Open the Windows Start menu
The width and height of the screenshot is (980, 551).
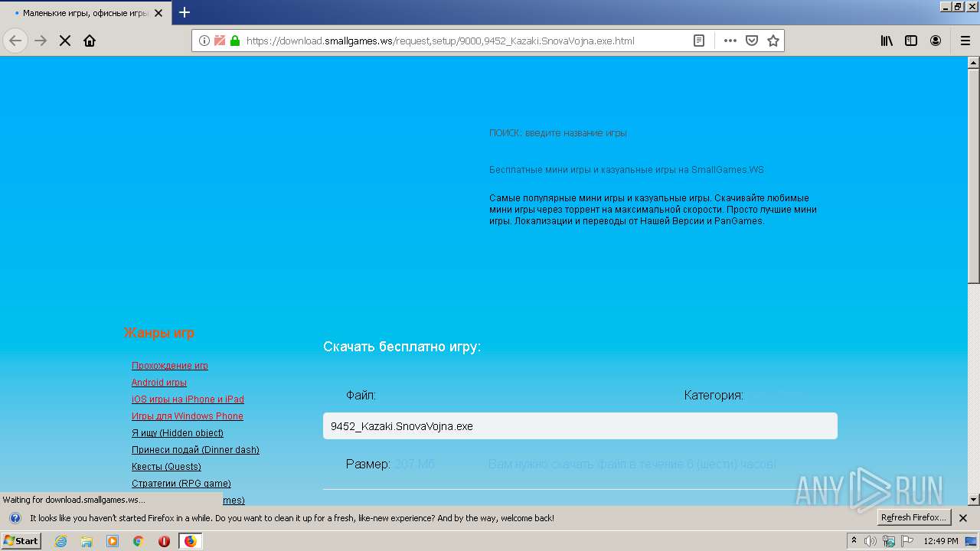21,541
